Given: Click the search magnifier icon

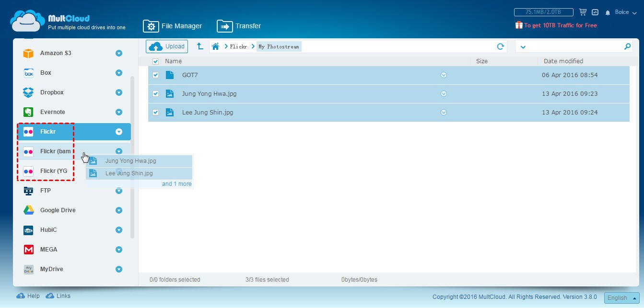Looking at the screenshot, I should pos(627,46).
